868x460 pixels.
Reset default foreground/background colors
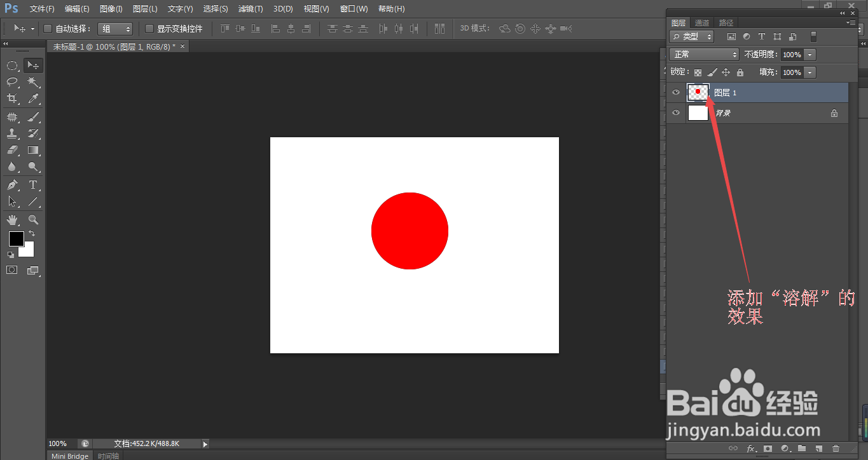pyautogui.click(x=11, y=255)
